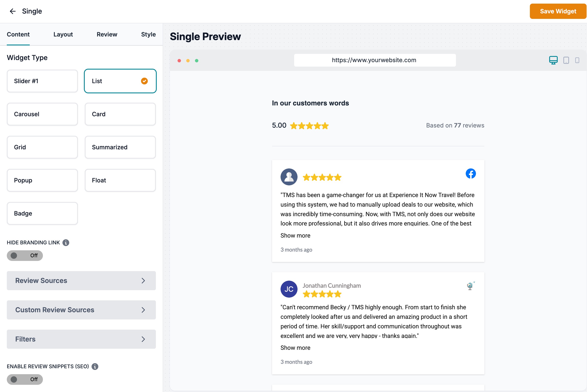
Task: Click the Single title in header
Action: tap(32, 11)
